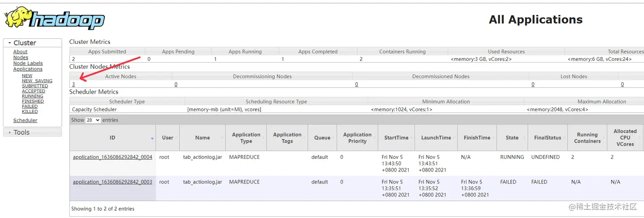This screenshot has height=218, width=644.
Task: Sort the table by FinalStatus column
Action: click(547, 138)
